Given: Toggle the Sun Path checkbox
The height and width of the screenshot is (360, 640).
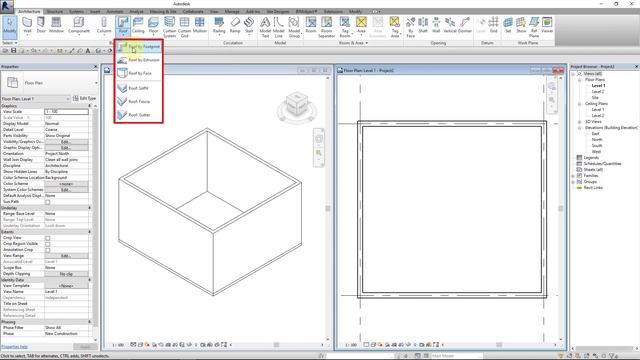Looking at the screenshot, I should (48, 202).
